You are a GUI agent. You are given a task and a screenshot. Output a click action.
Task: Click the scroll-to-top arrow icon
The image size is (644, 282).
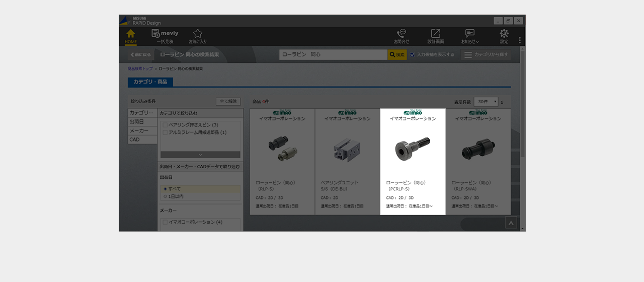(511, 223)
